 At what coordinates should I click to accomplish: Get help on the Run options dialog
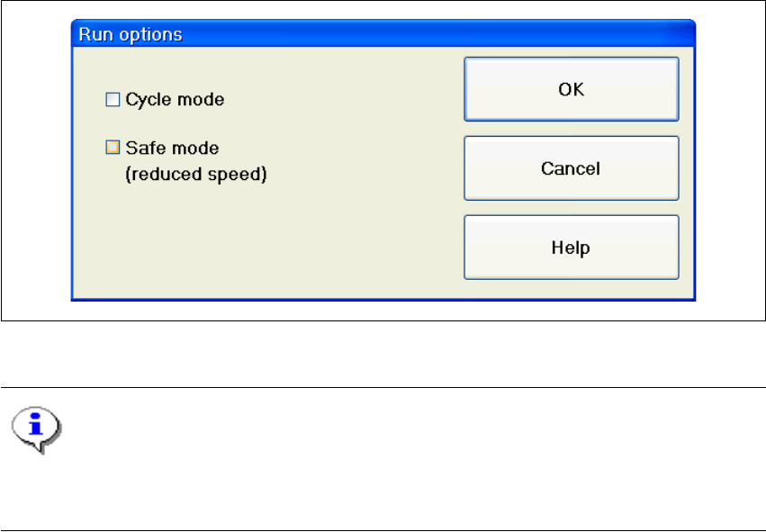pos(571,247)
